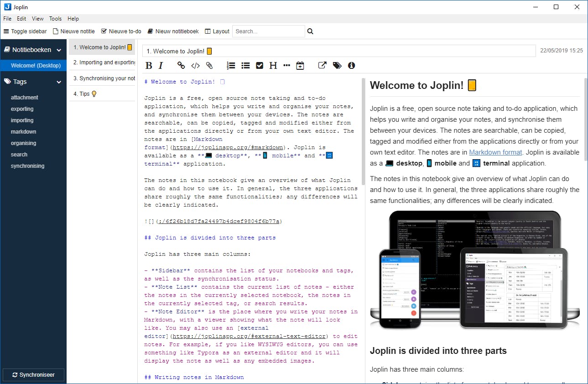Insert a bulleted list
588x384 pixels.
(x=245, y=66)
